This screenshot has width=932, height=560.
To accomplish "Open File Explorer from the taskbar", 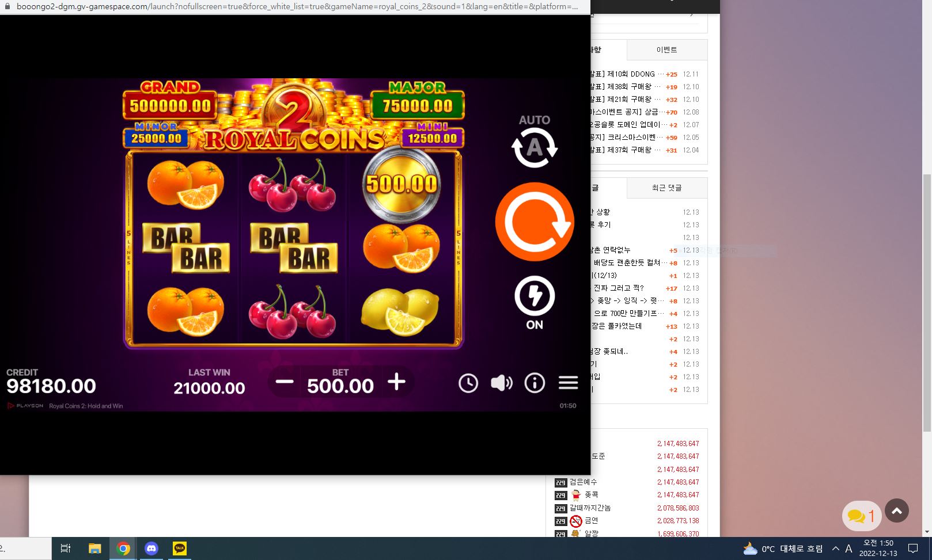I will (x=94, y=548).
